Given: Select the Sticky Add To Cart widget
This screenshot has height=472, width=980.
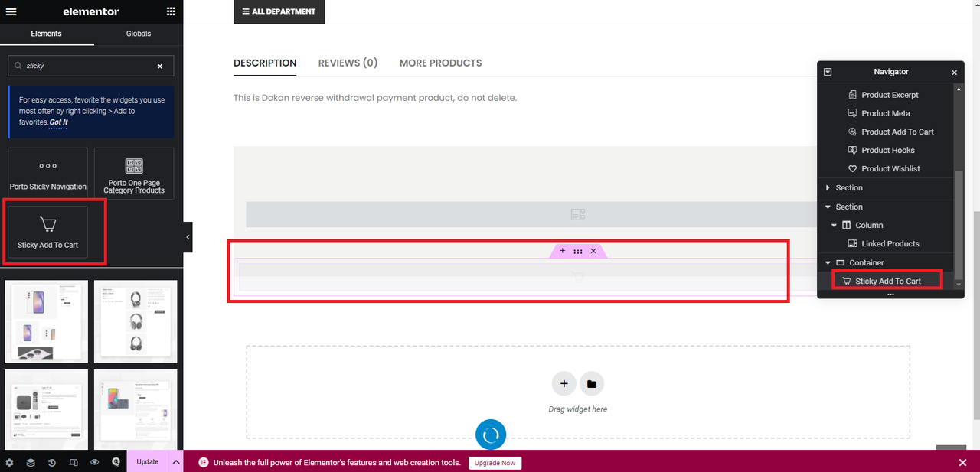Looking at the screenshot, I should 48,232.
